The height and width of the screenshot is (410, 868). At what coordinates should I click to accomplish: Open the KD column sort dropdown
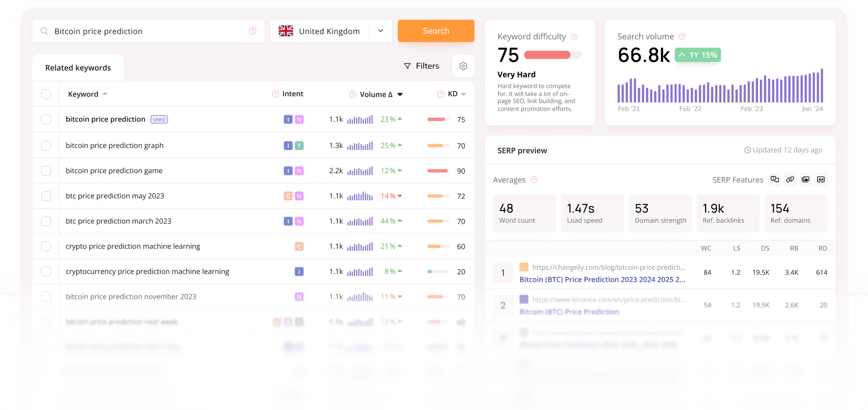coord(463,94)
